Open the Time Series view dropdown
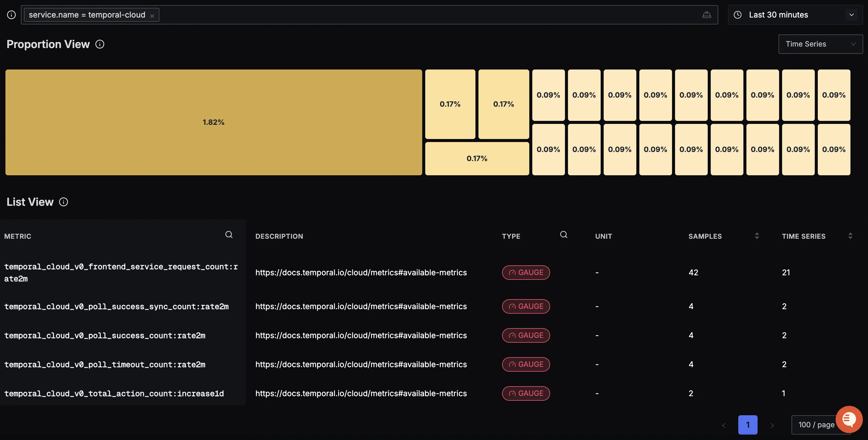Viewport: 868px width, 440px height. pyautogui.click(x=821, y=44)
